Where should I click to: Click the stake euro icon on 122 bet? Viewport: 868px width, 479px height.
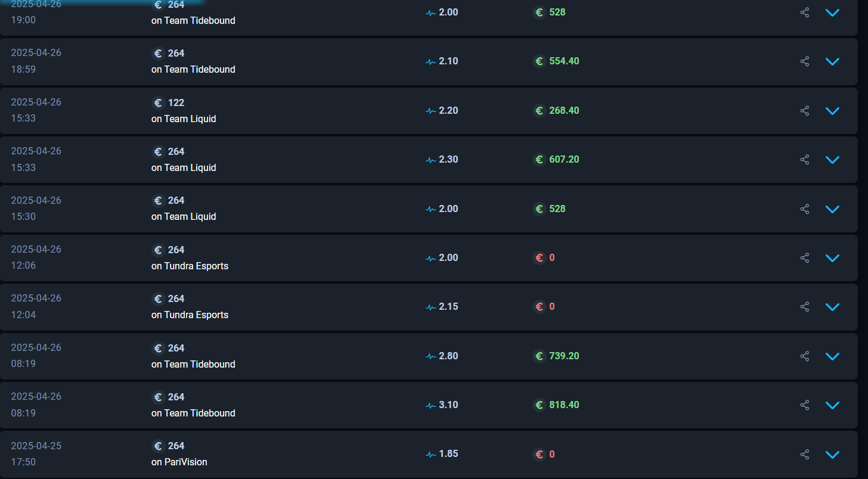158,103
